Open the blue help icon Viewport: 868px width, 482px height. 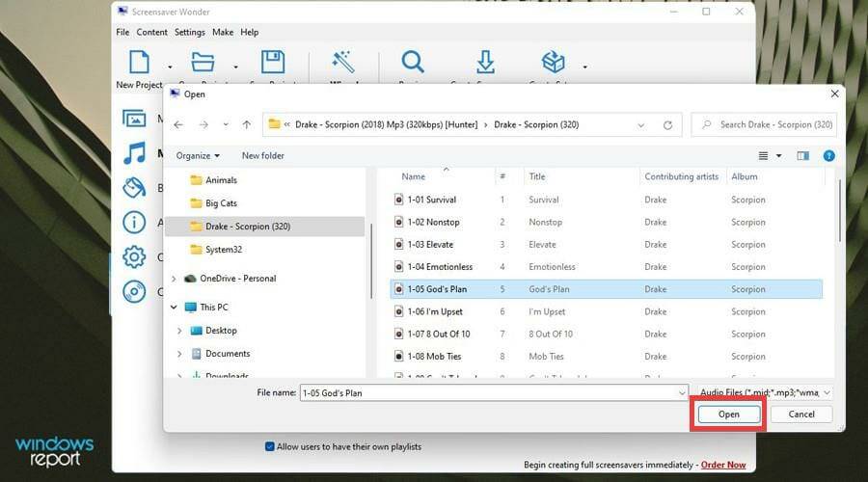click(828, 156)
